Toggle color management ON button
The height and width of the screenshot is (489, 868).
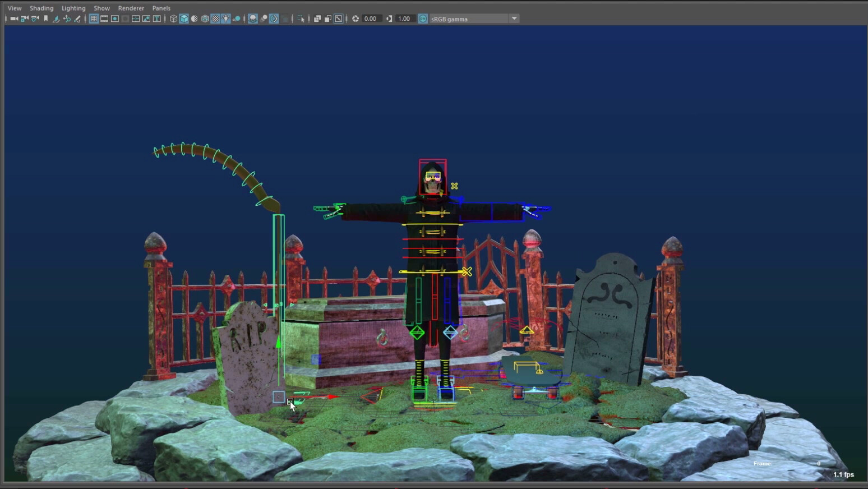coord(423,19)
